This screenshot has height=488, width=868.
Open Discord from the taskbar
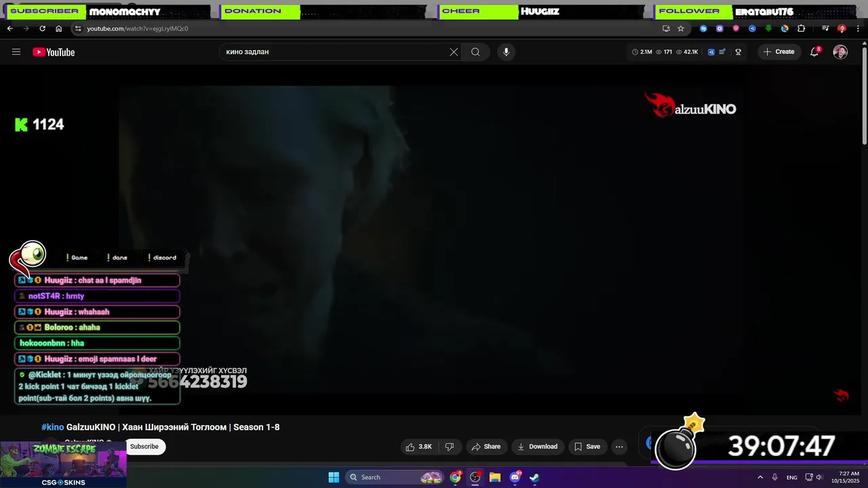tap(515, 477)
